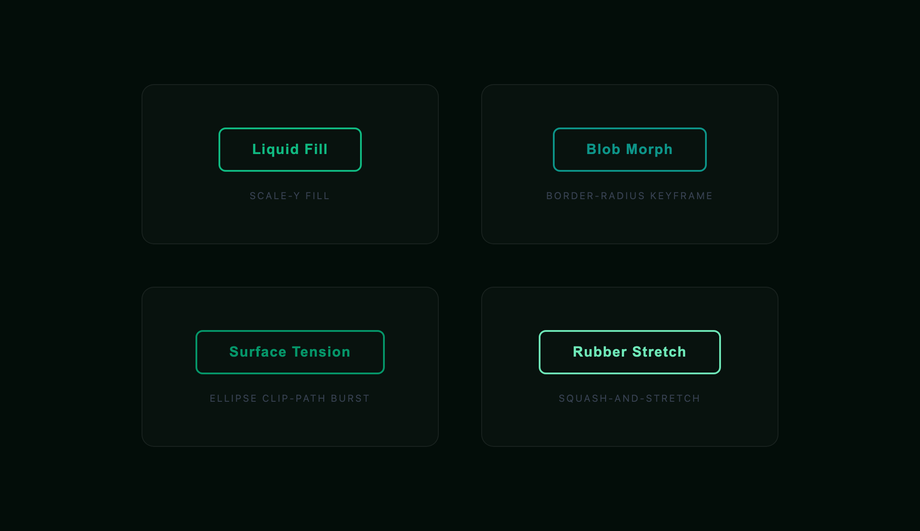Click the SCALE-Y FILL caption text
The height and width of the screenshot is (531, 920).
click(290, 196)
